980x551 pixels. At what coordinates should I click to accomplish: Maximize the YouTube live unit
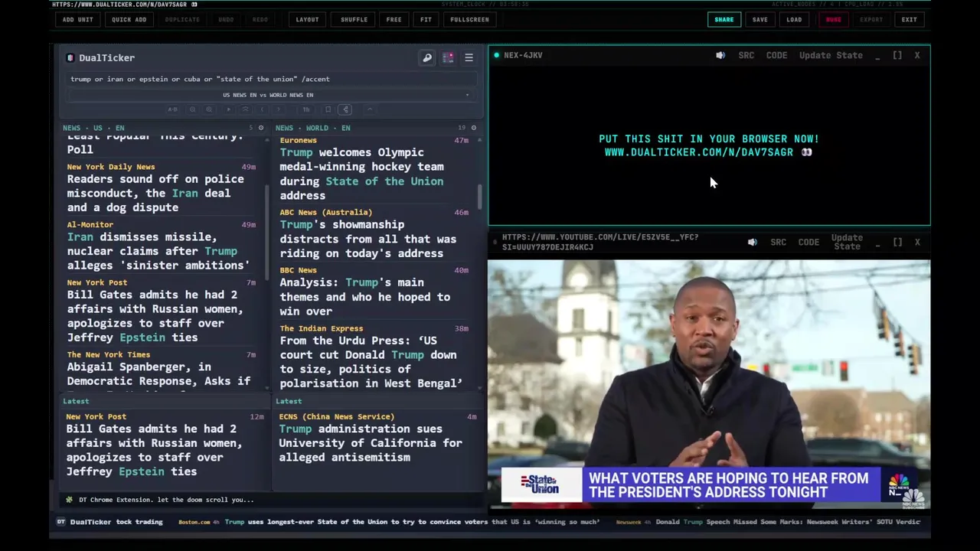click(897, 242)
